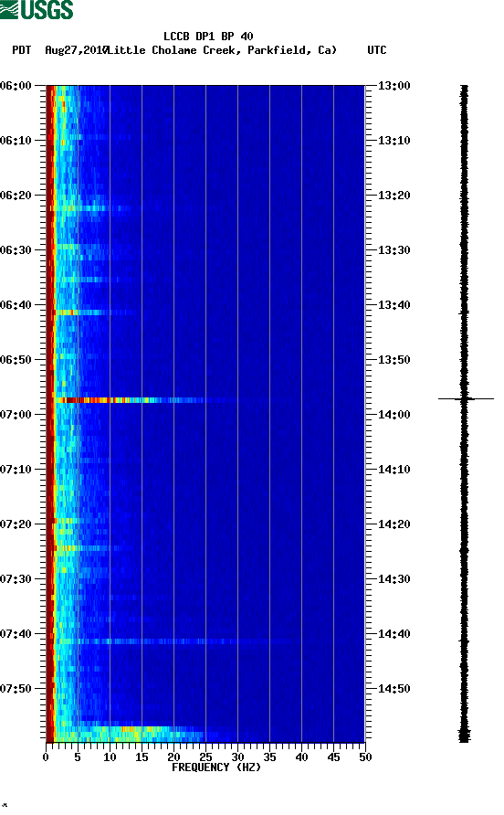Click the energy streak near 06:41 PDT
Viewport: 504px width, 815px height.
93,312
